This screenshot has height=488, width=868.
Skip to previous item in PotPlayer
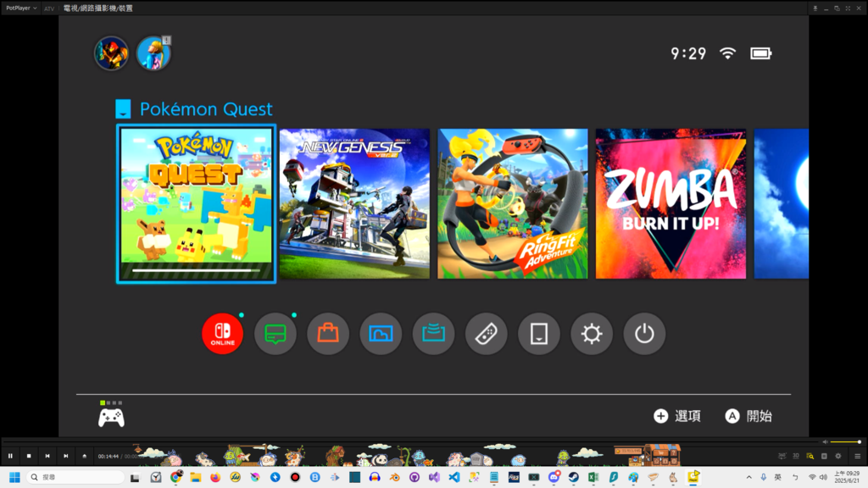(x=47, y=456)
